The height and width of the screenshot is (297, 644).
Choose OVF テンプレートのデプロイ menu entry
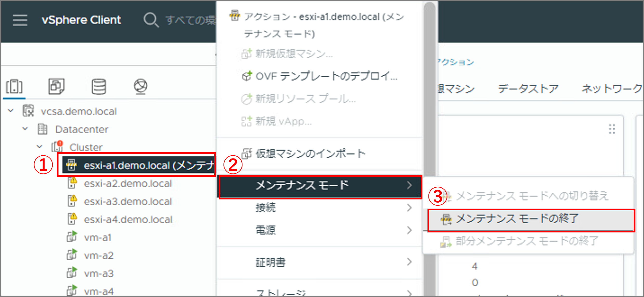coord(320,76)
